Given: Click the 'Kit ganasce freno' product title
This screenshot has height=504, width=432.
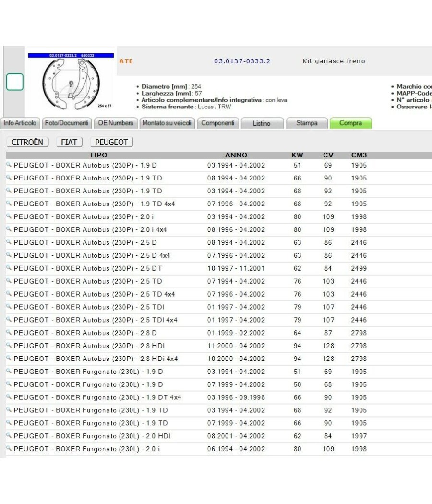Looking at the screenshot, I should (334, 61).
